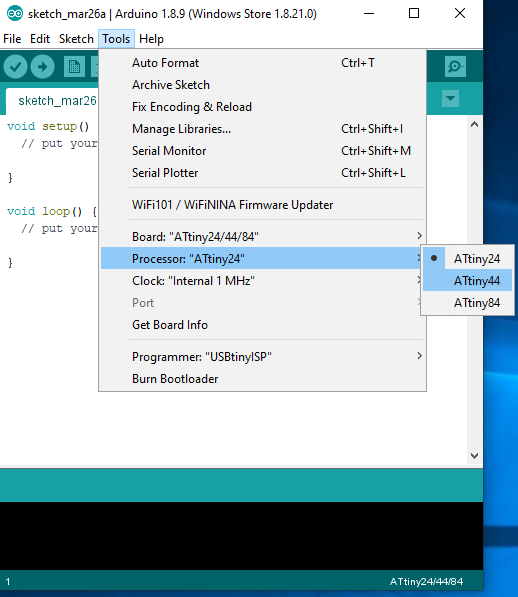Click the New sketch document icon
Screen dimensions: 518x597
coord(74,67)
